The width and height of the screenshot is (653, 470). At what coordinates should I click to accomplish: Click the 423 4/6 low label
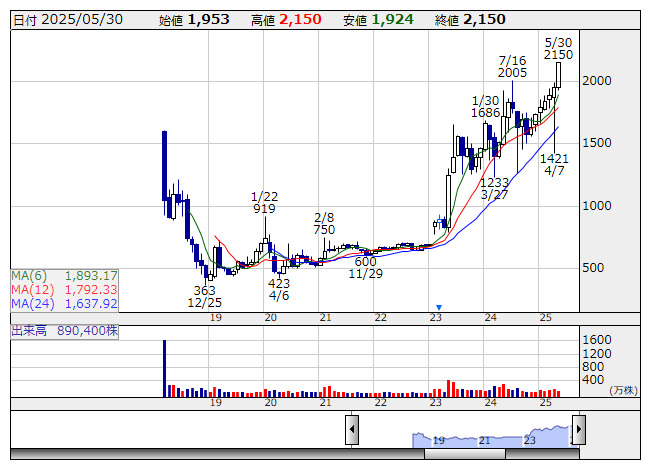[x=279, y=289]
